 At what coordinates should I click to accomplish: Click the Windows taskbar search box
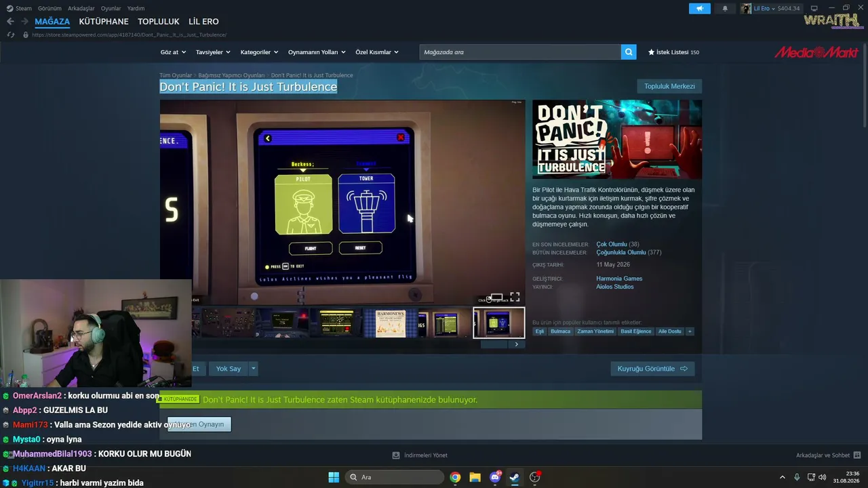(x=394, y=477)
